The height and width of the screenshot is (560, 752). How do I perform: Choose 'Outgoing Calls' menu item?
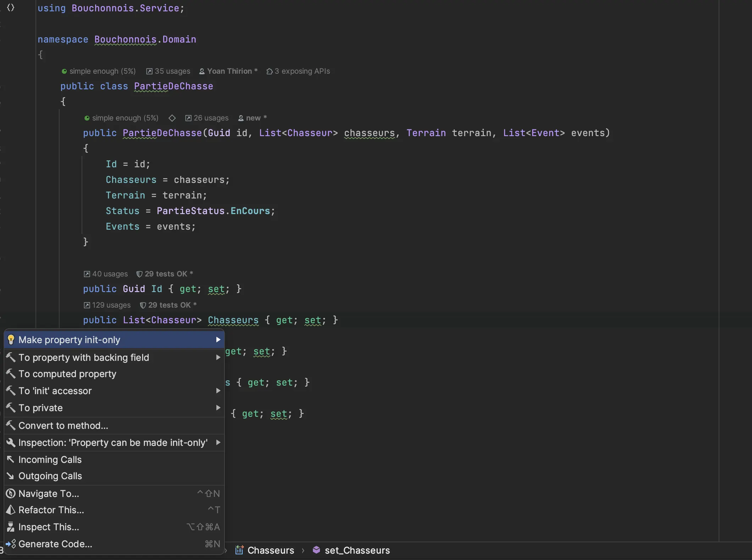pyautogui.click(x=50, y=476)
